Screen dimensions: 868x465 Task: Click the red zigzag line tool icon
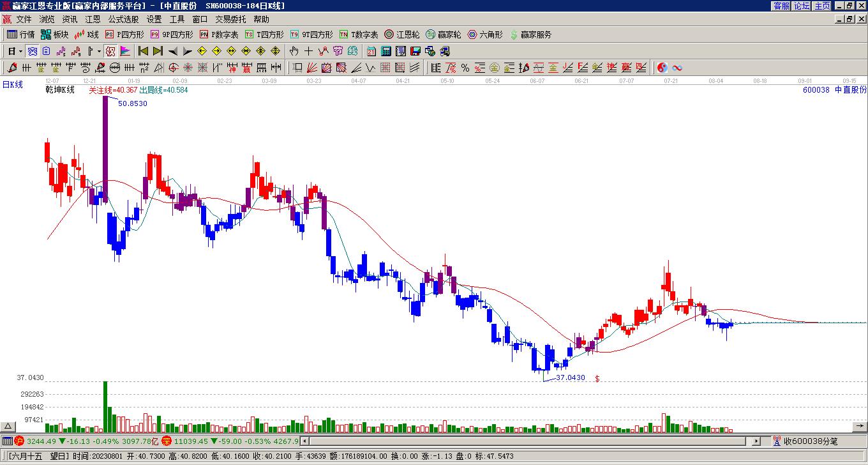[x=323, y=51]
